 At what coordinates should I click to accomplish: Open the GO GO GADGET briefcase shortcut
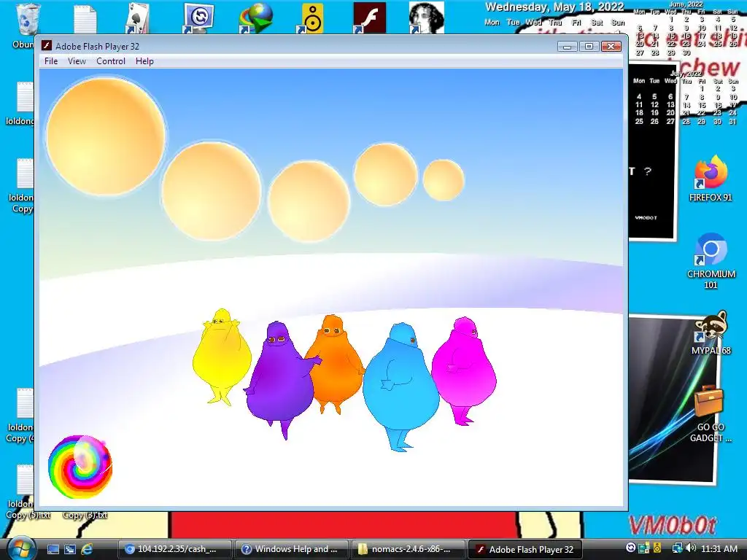pyautogui.click(x=711, y=414)
